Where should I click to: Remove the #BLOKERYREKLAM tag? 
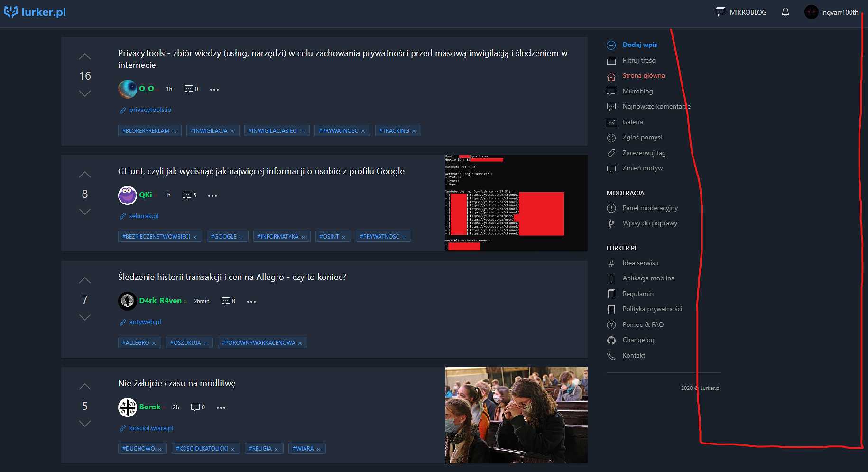coord(175,131)
